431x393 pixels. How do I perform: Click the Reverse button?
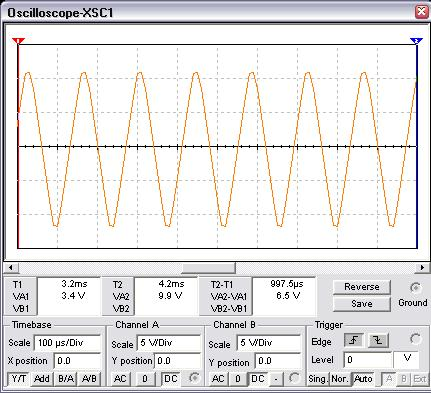(x=362, y=287)
